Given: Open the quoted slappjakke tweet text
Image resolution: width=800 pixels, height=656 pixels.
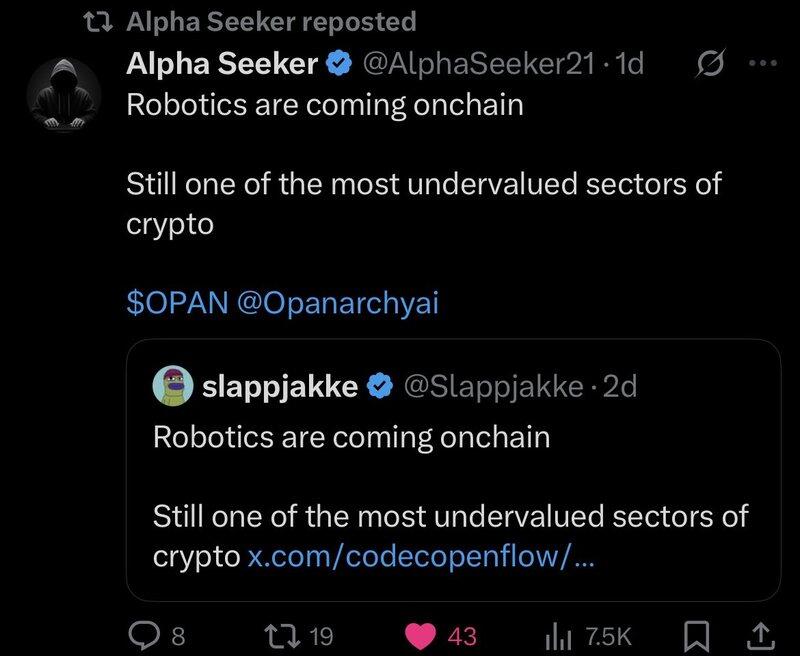Looking at the screenshot, I should (450, 517).
